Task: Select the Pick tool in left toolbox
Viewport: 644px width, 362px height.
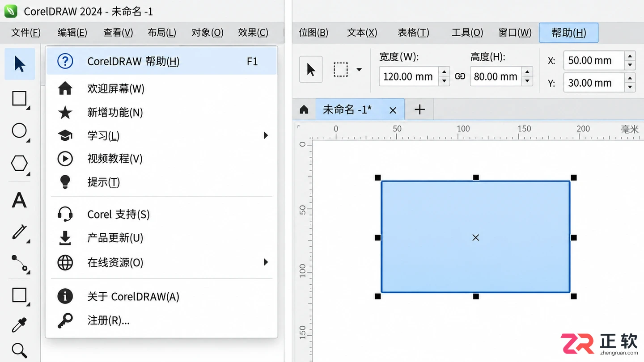Action: point(20,64)
